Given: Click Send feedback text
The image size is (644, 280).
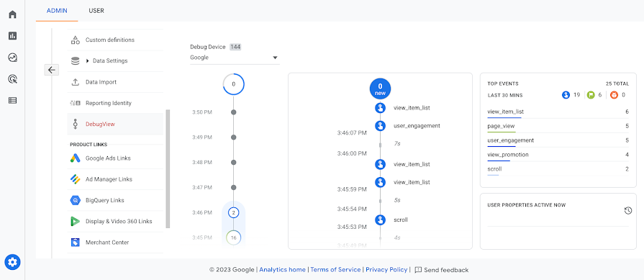Looking at the screenshot, I should 446,270.
